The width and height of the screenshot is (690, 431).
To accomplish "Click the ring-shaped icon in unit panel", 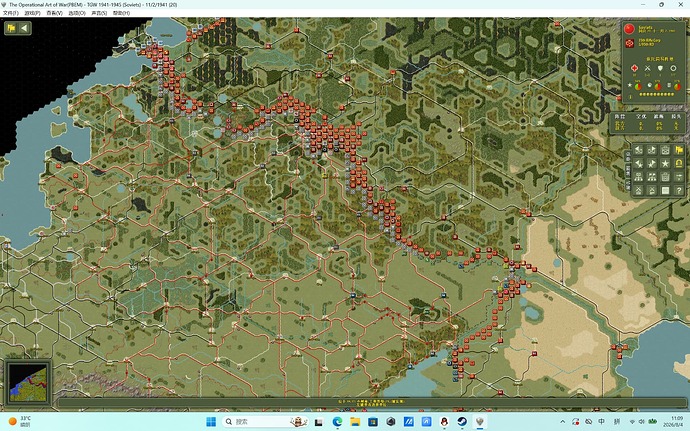I will (x=673, y=68).
